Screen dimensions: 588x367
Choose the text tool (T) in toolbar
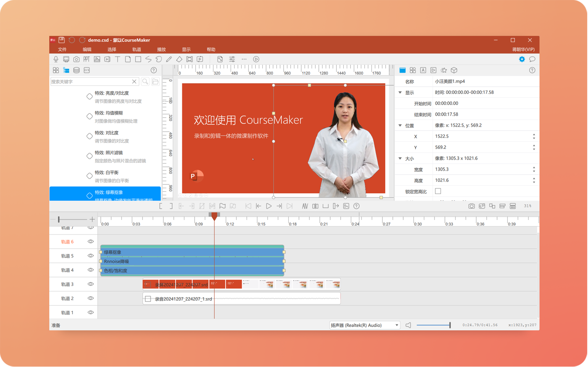[x=118, y=60]
